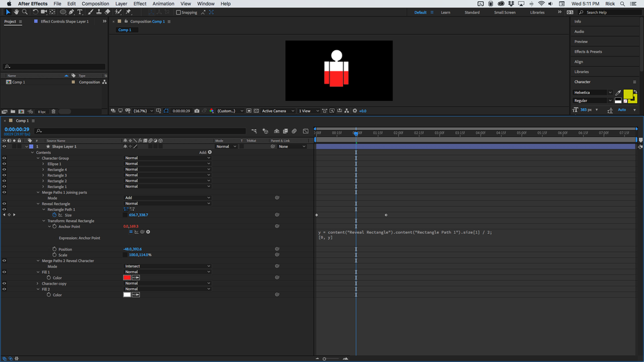Select the Brush tool

pyautogui.click(x=90, y=12)
